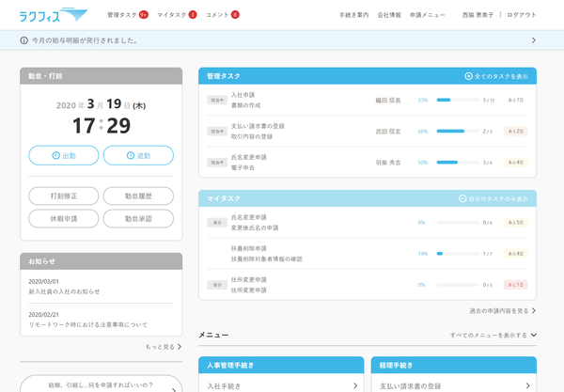Expand the payslip notification banner arrow
The width and height of the screenshot is (564, 392).
tap(533, 41)
